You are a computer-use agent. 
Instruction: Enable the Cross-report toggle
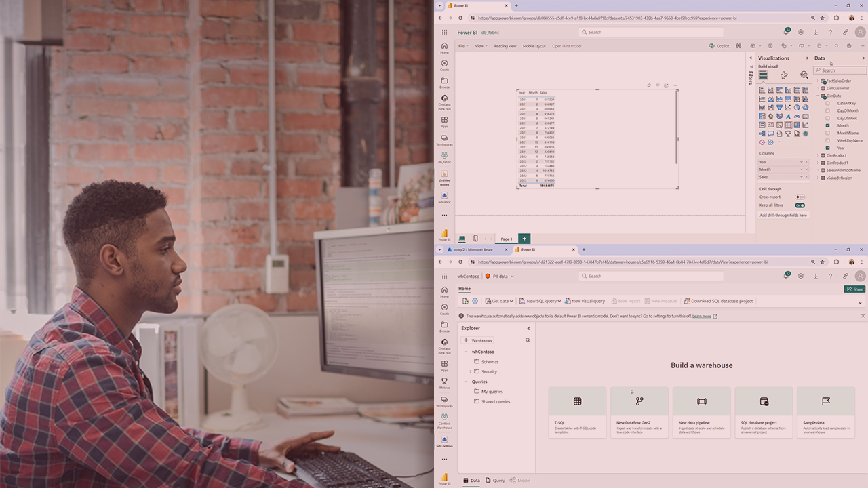(x=800, y=197)
